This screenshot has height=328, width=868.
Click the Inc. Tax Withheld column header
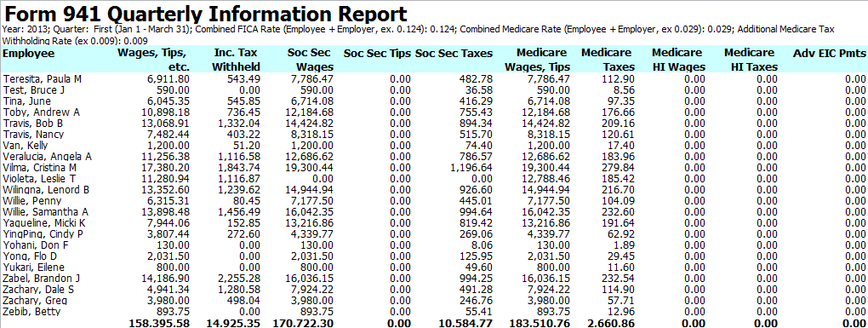pyautogui.click(x=237, y=60)
